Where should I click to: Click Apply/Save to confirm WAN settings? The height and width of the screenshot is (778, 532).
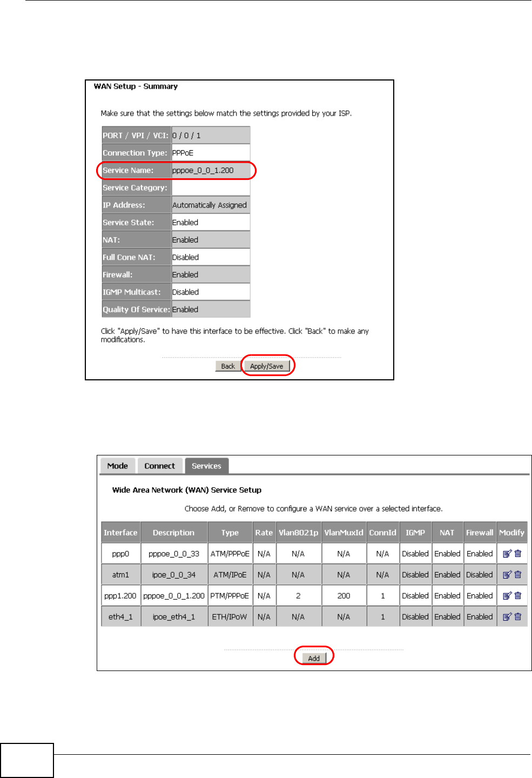[x=266, y=366]
